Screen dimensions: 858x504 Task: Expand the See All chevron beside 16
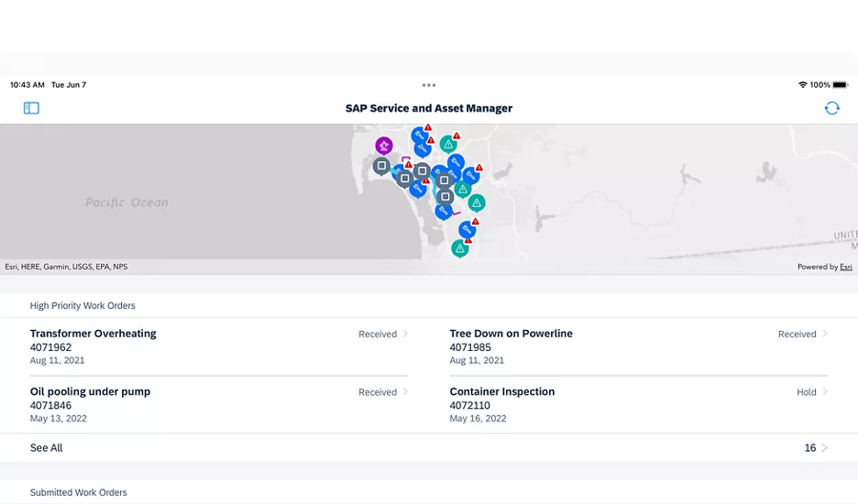pos(825,447)
